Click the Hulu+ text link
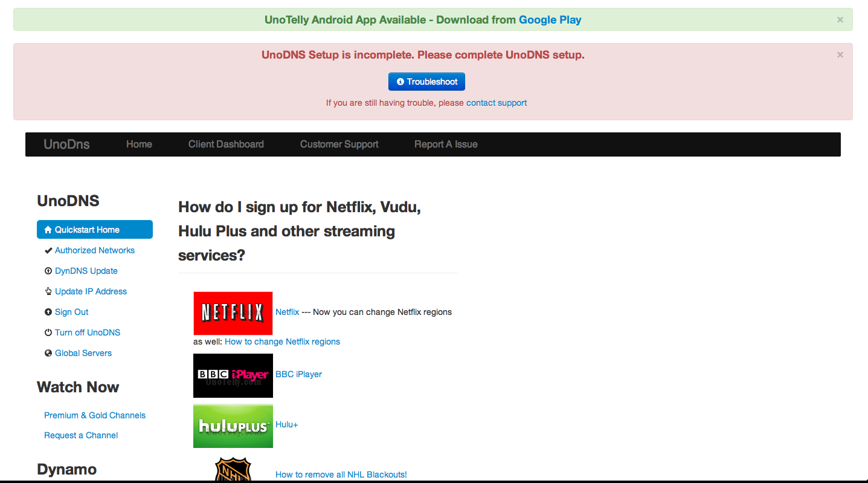868x483 pixels. [x=287, y=424]
